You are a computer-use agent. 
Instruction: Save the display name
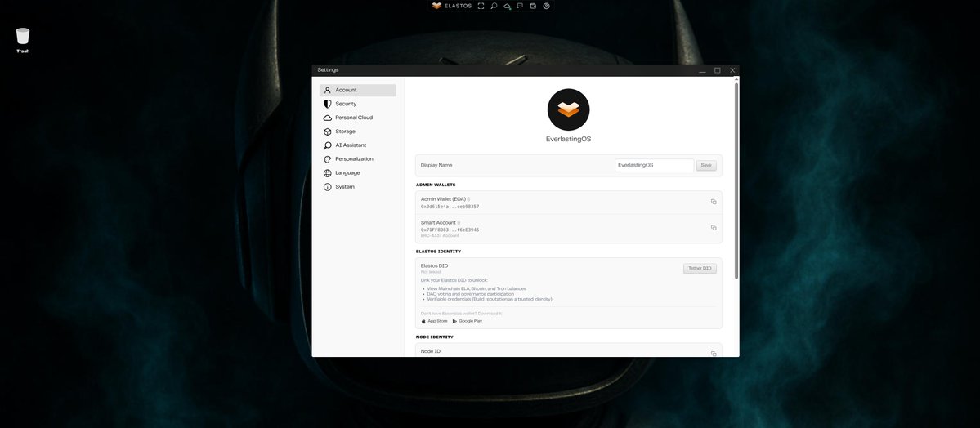(x=706, y=166)
